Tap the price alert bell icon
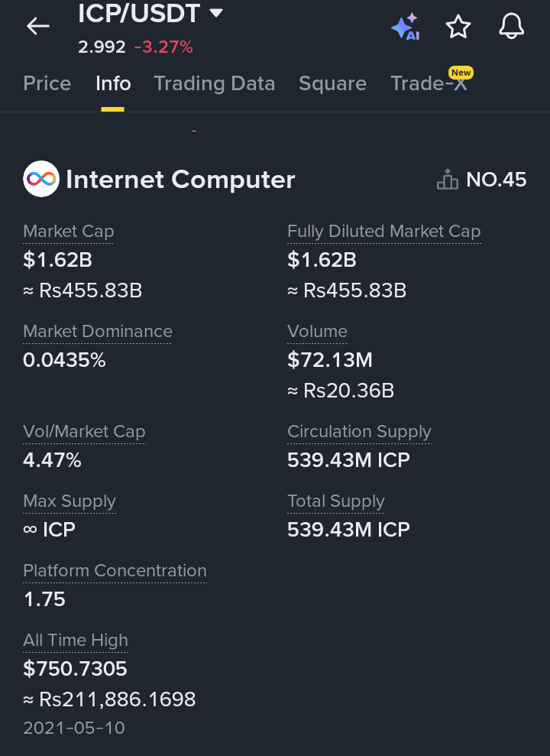Image resolution: width=550 pixels, height=756 pixels. [511, 28]
